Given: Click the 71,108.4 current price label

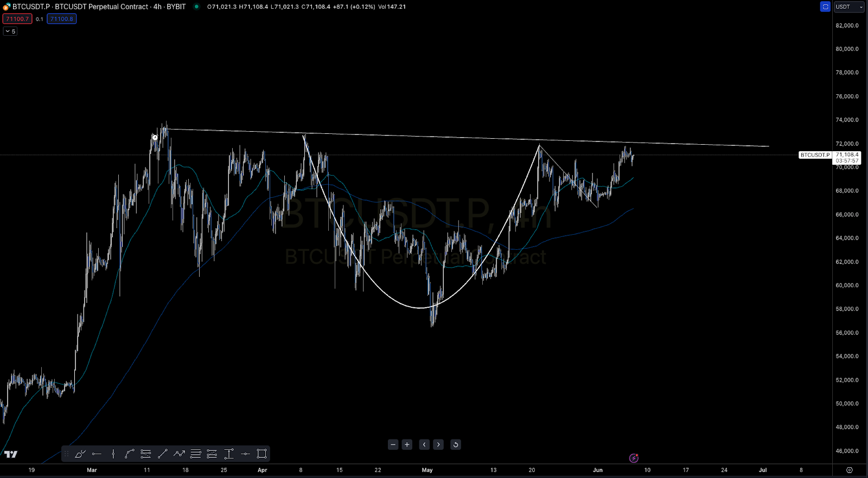Looking at the screenshot, I should 847,154.
